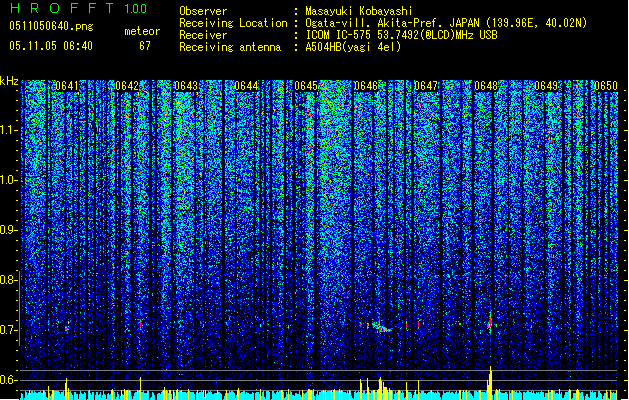Click the meteor count value 67
The image size is (629, 400).
pyautogui.click(x=145, y=46)
